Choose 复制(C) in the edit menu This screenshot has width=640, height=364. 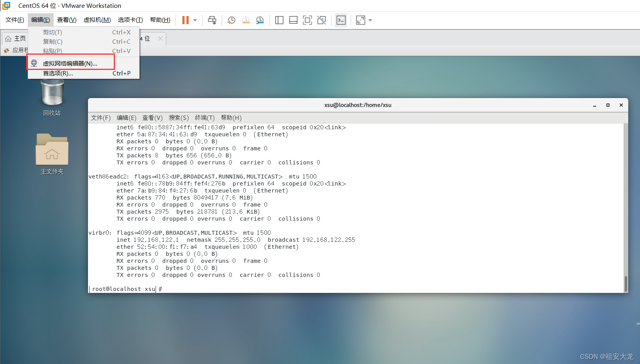click(x=84, y=42)
